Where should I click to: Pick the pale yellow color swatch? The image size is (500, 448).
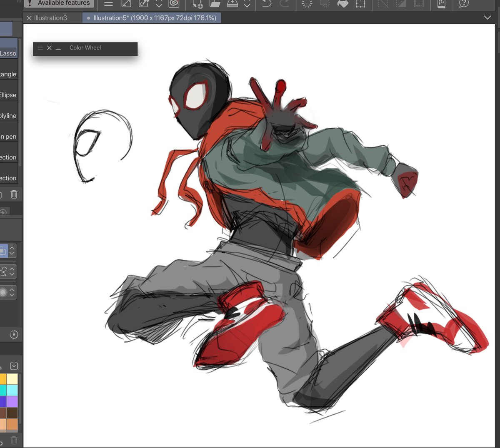(x=12, y=379)
